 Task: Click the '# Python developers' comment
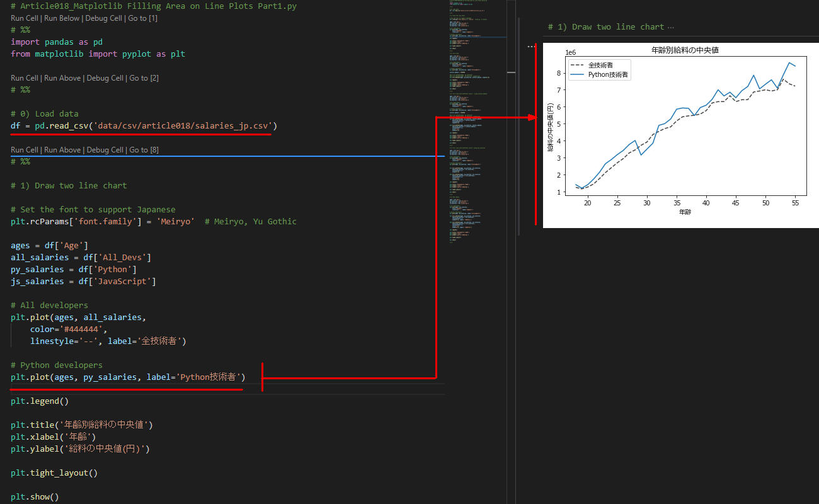point(57,365)
